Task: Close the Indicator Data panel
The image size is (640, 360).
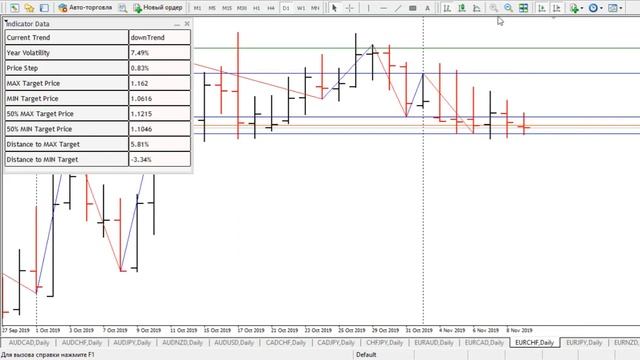Action: [187, 24]
